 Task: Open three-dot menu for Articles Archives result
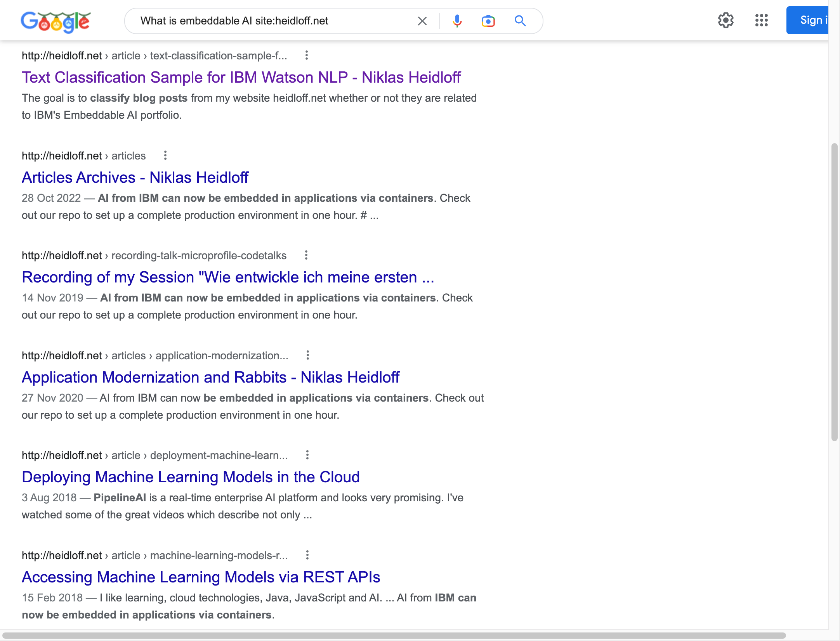tap(165, 156)
